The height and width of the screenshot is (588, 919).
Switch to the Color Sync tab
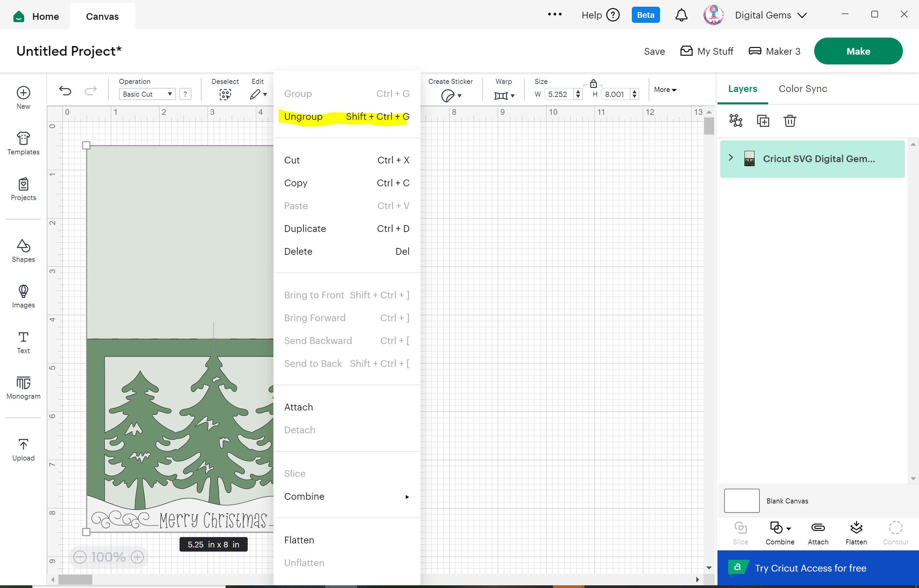pos(802,89)
